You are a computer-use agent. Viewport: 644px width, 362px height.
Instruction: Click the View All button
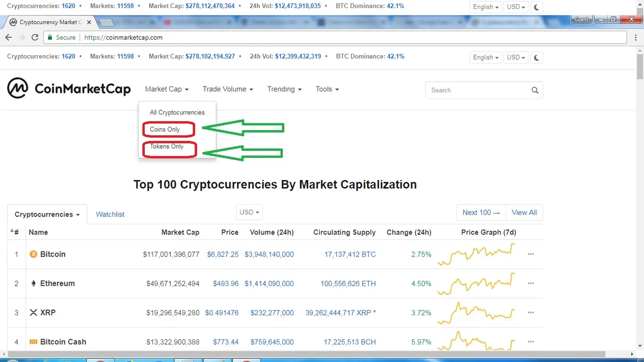pos(524,212)
